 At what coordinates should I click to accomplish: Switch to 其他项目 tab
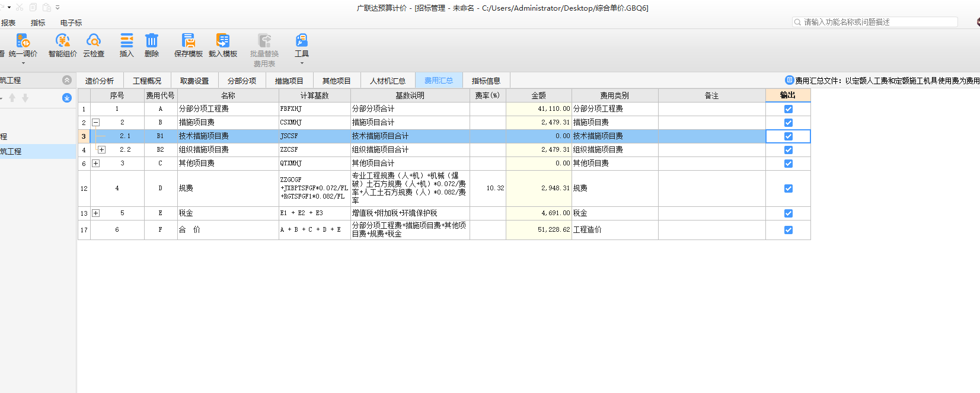click(337, 81)
